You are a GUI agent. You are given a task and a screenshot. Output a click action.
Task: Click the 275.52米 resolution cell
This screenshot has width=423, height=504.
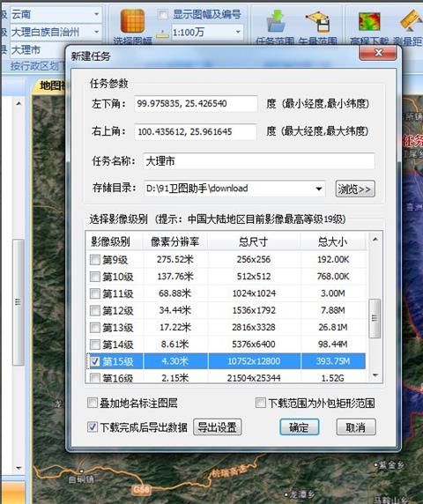click(x=175, y=259)
